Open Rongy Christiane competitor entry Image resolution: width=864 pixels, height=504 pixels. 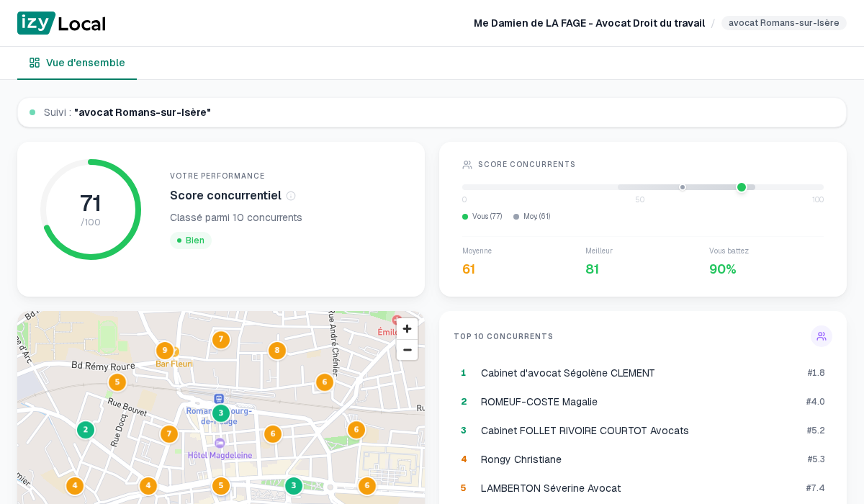click(x=521, y=459)
